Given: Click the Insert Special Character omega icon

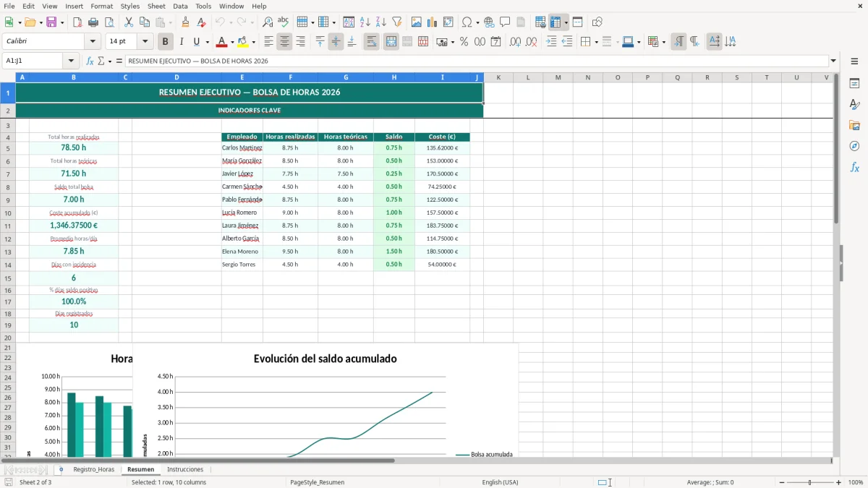Looking at the screenshot, I should pos(467,22).
